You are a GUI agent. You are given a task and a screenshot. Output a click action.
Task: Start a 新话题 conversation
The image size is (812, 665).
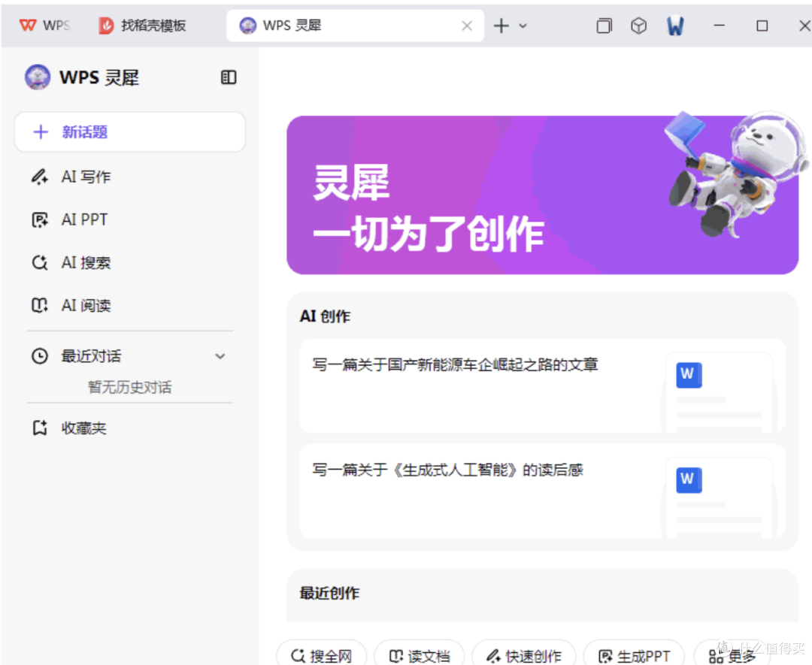point(130,132)
